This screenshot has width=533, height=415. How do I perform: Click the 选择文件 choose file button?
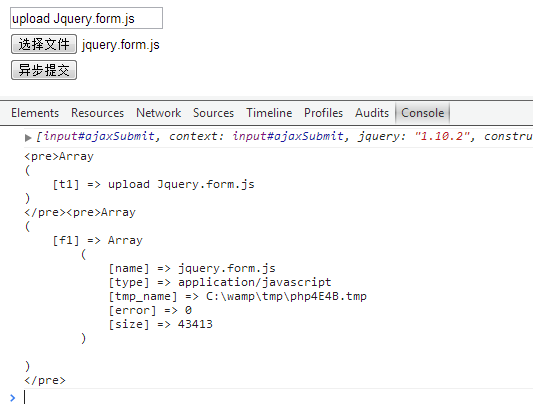44,44
